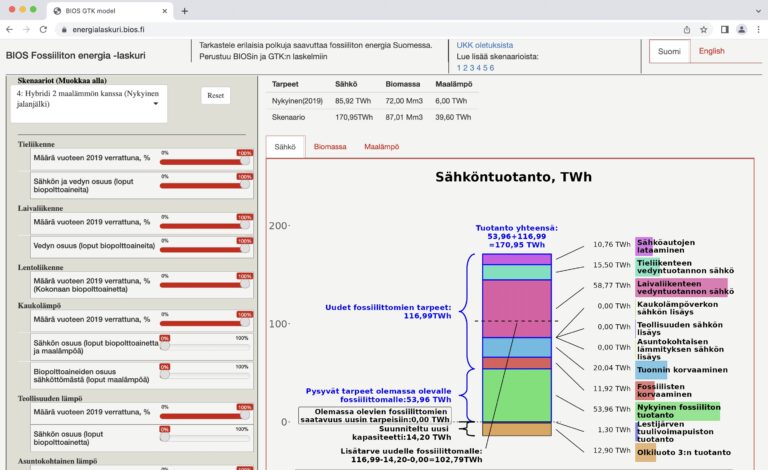Click the Sähköntuotanto, TWh chart title
The height and width of the screenshot is (470, 768).
[x=513, y=177]
